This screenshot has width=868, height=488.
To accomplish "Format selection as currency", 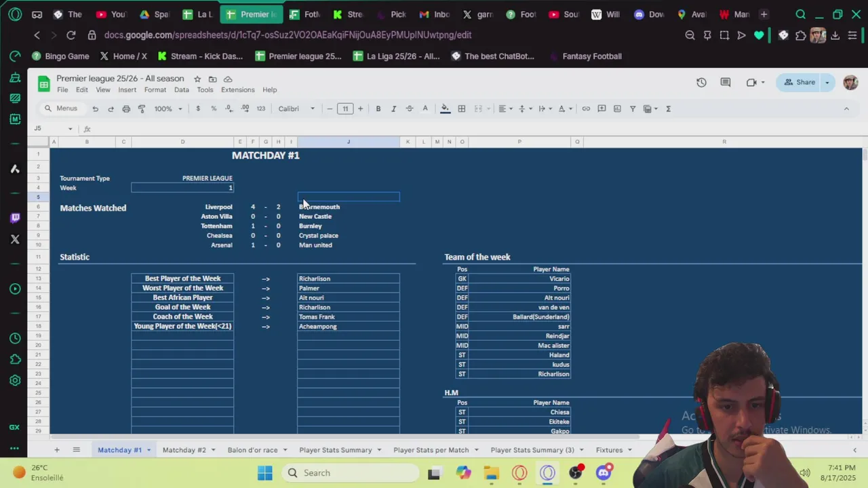I will tap(198, 108).
